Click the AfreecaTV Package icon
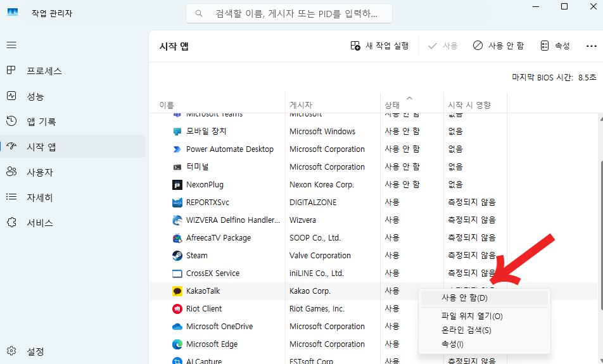Viewport: 603px width, 364px height. (177, 238)
